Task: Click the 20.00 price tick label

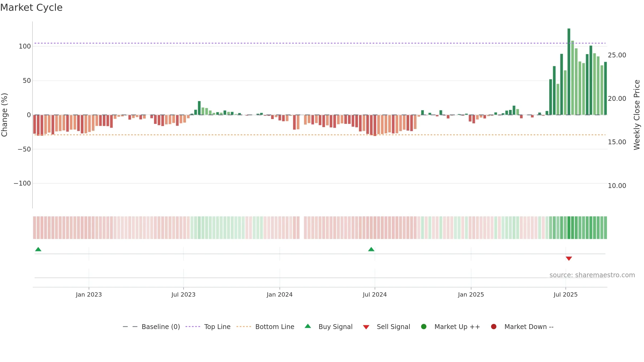Action: [x=617, y=99]
